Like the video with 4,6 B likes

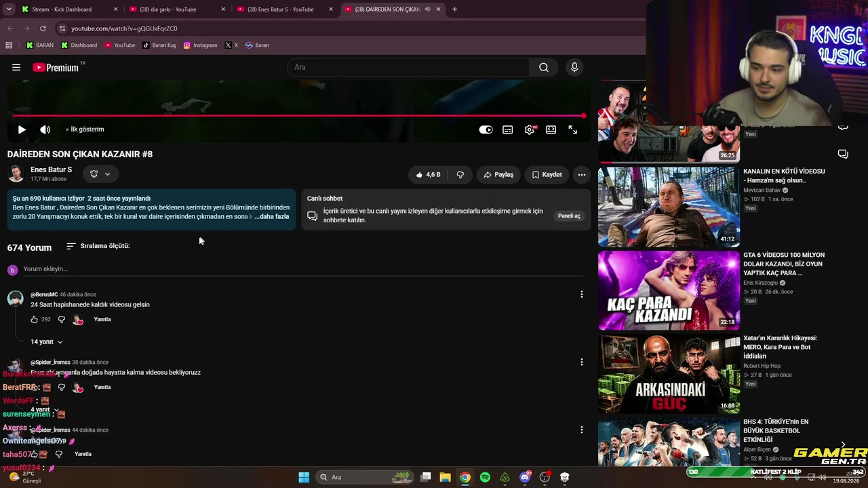point(428,175)
